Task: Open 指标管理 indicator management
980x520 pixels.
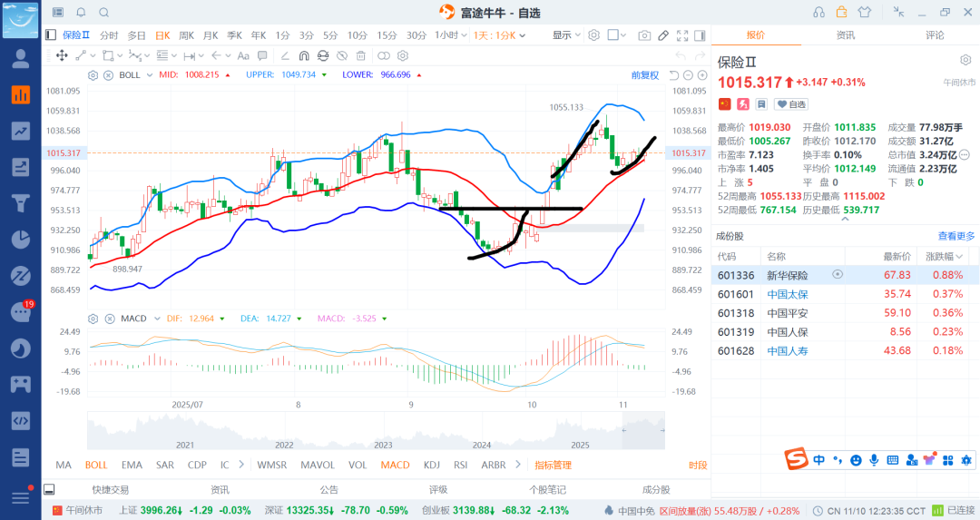Action: (x=553, y=465)
